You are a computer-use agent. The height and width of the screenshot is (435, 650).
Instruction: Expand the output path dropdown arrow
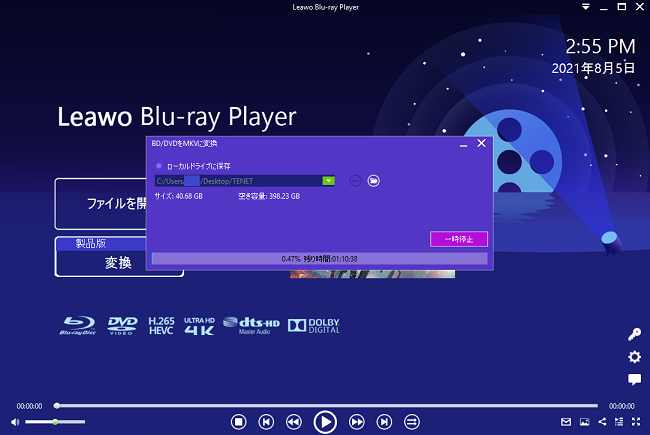[x=328, y=181]
